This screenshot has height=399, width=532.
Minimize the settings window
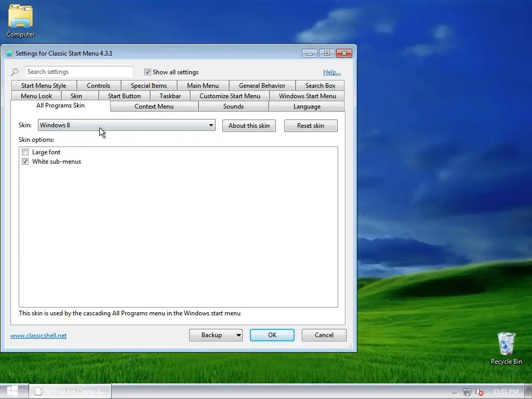[x=310, y=54]
